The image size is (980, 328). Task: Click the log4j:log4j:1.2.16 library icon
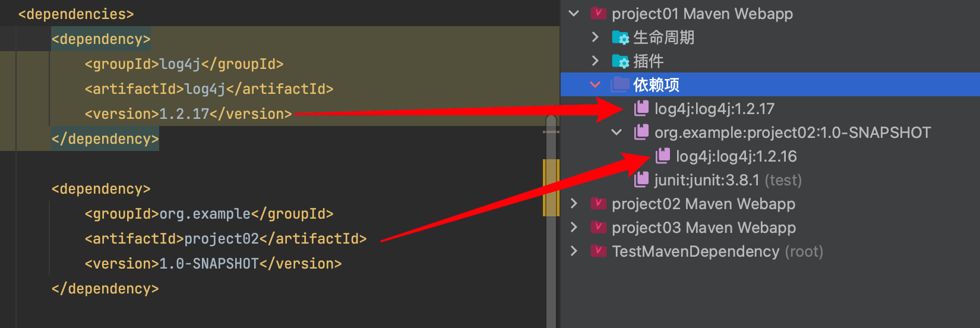663,156
